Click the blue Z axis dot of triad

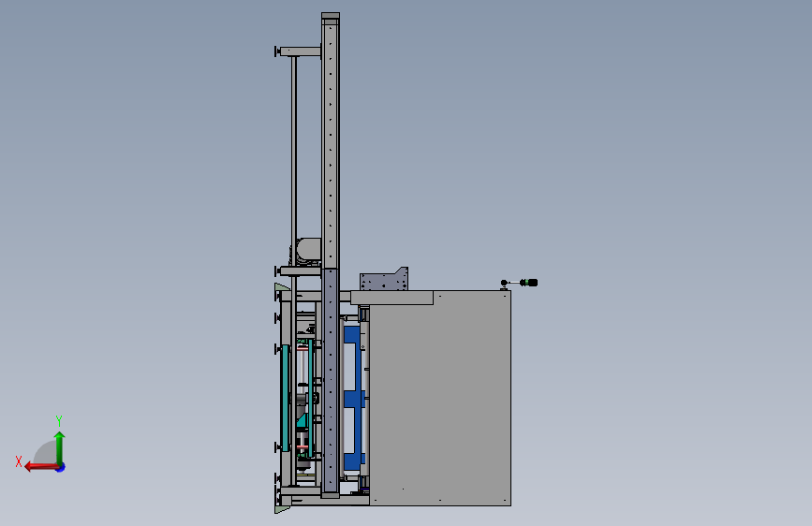61,468
